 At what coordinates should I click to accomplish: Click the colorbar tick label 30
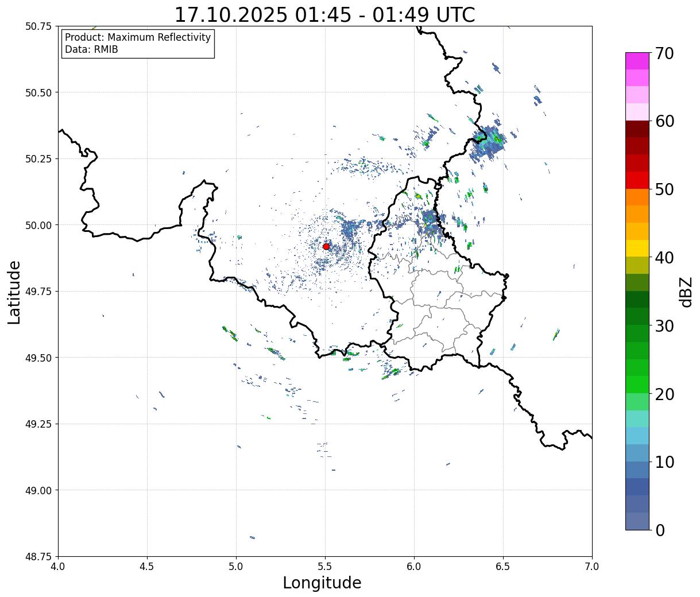(x=664, y=326)
